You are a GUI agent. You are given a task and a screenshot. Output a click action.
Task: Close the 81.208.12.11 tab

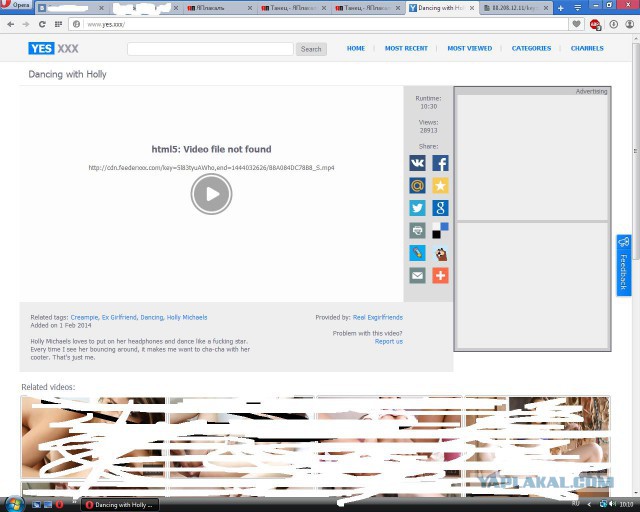coord(546,8)
